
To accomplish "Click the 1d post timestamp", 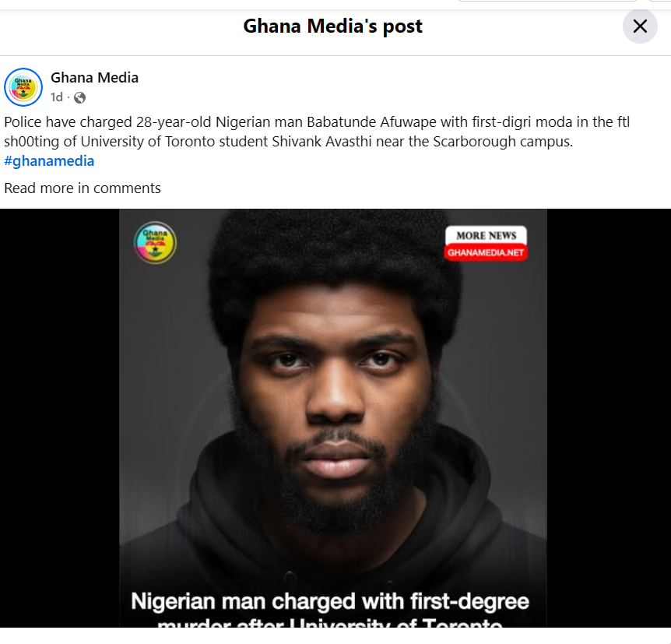I will coord(57,97).
